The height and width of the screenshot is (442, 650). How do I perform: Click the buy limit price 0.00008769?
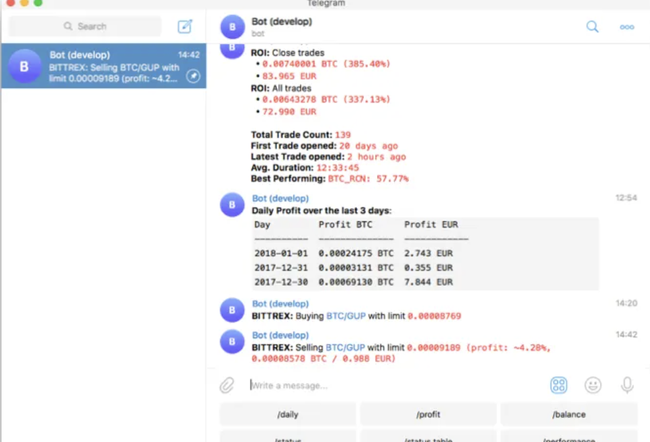434,316
